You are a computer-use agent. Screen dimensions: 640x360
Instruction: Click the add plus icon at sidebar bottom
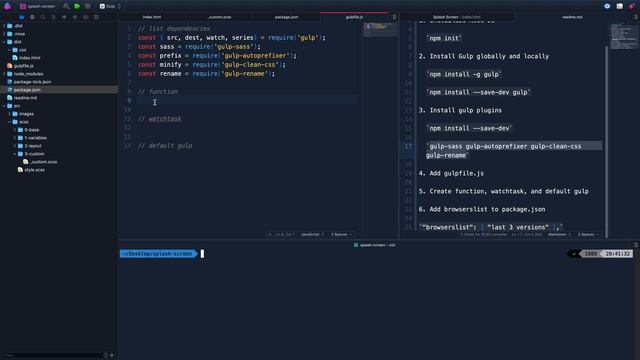pos(112,356)
